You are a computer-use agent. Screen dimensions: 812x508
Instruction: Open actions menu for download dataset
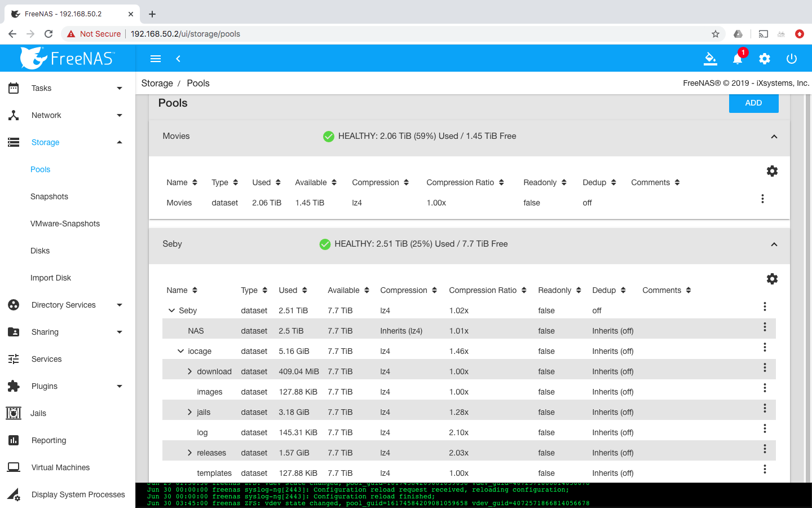coord(765,367)
